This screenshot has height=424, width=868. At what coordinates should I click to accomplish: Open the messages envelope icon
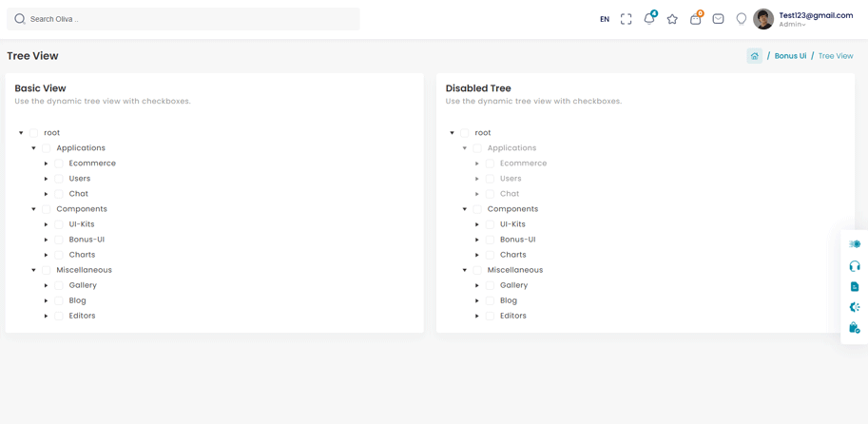(x=718, y=19)
